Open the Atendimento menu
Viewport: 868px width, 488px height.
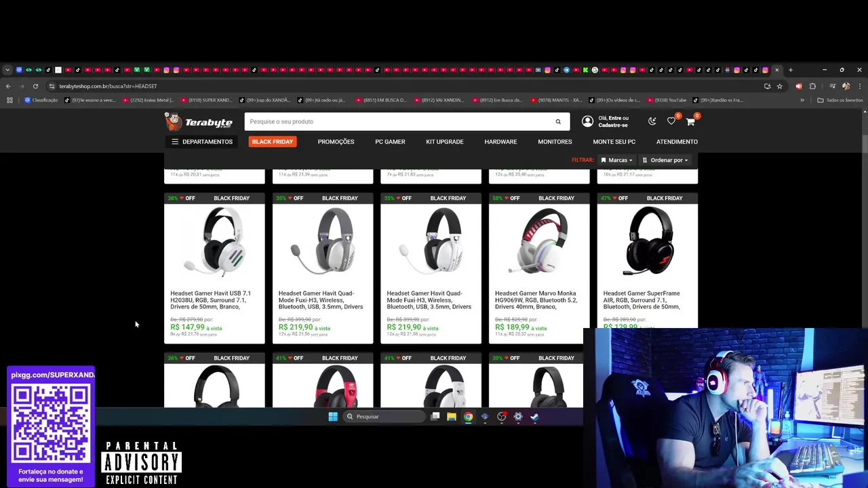click(x=677, y=142)
